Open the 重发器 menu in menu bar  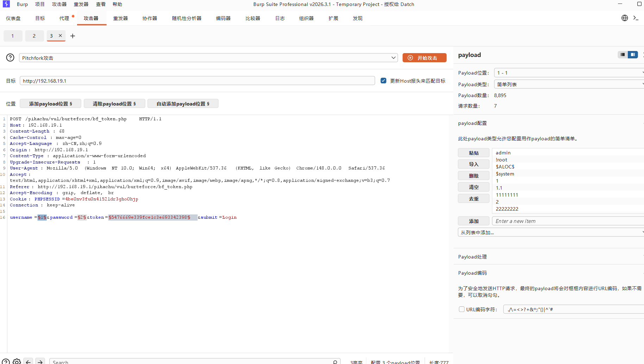click(81, 4)
